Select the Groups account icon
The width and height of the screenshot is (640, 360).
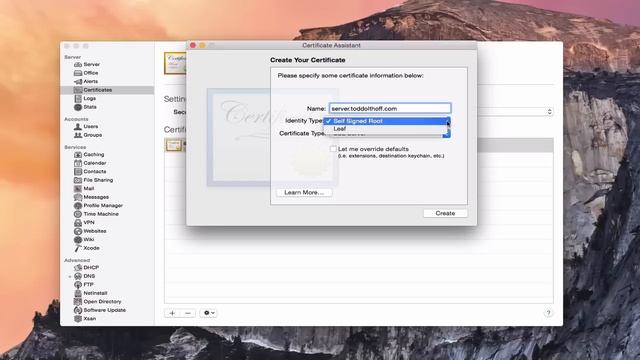point(78,135)
